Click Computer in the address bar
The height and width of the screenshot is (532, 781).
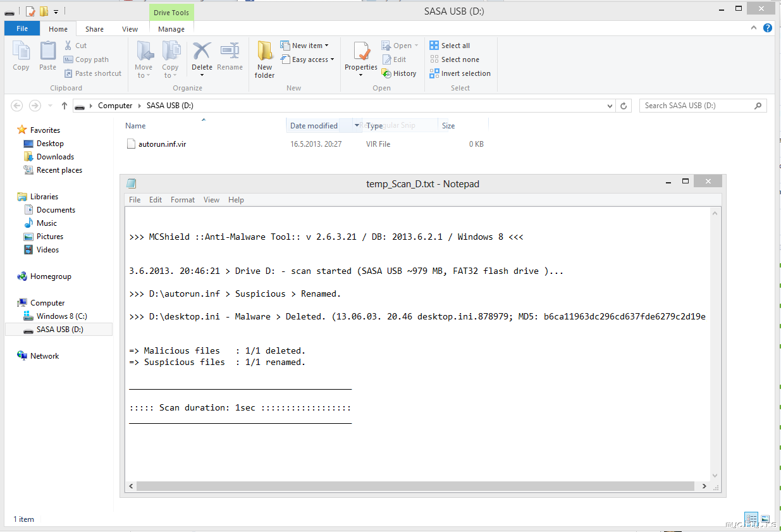click(x=115, y=106)
